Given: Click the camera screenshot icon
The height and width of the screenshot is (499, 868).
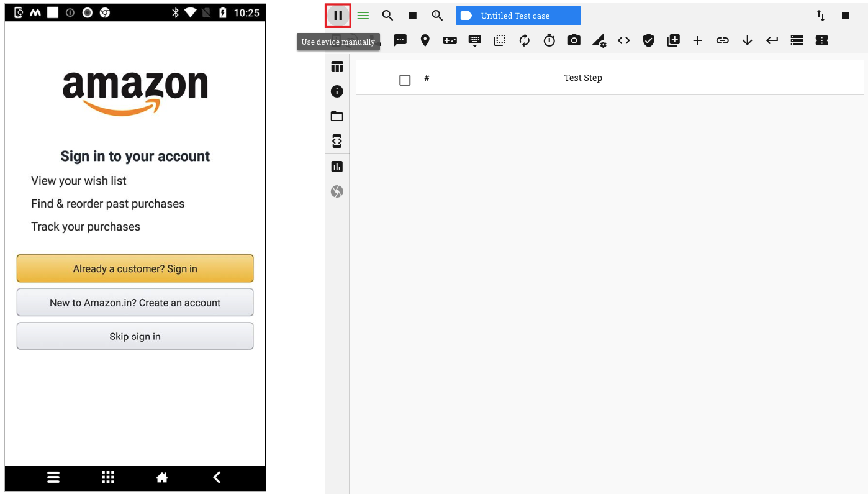Looking at the screenshot, I should [574, 40].
